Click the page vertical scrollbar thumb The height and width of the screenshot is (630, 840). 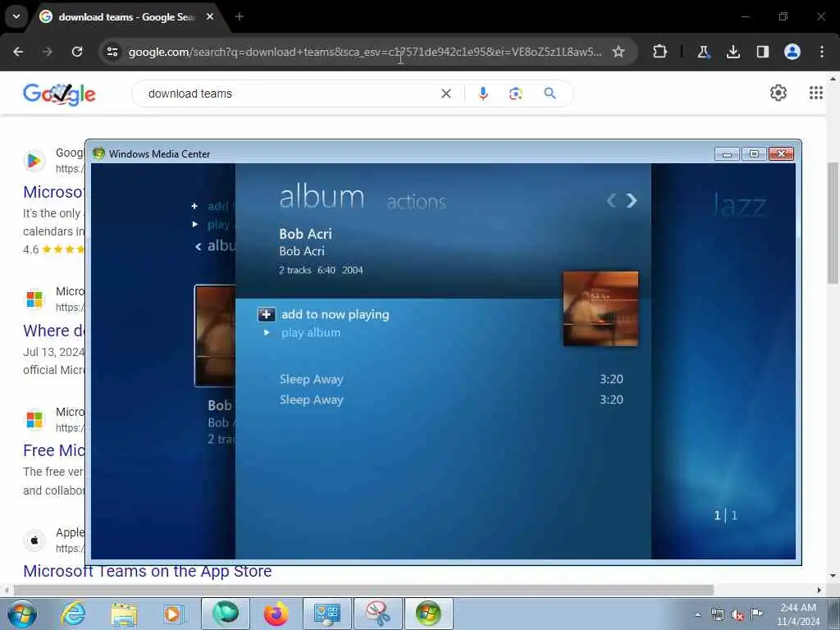[833, 222]
